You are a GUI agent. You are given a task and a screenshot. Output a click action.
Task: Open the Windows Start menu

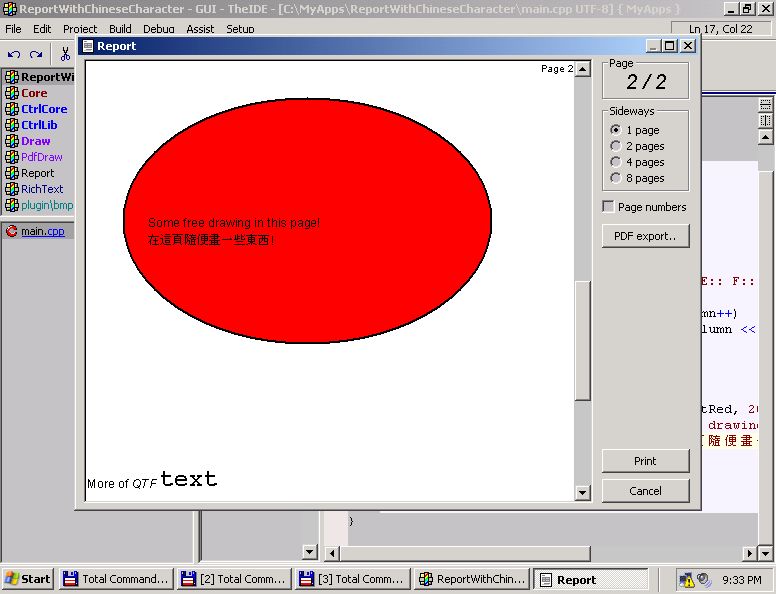(x=27, y=579)
